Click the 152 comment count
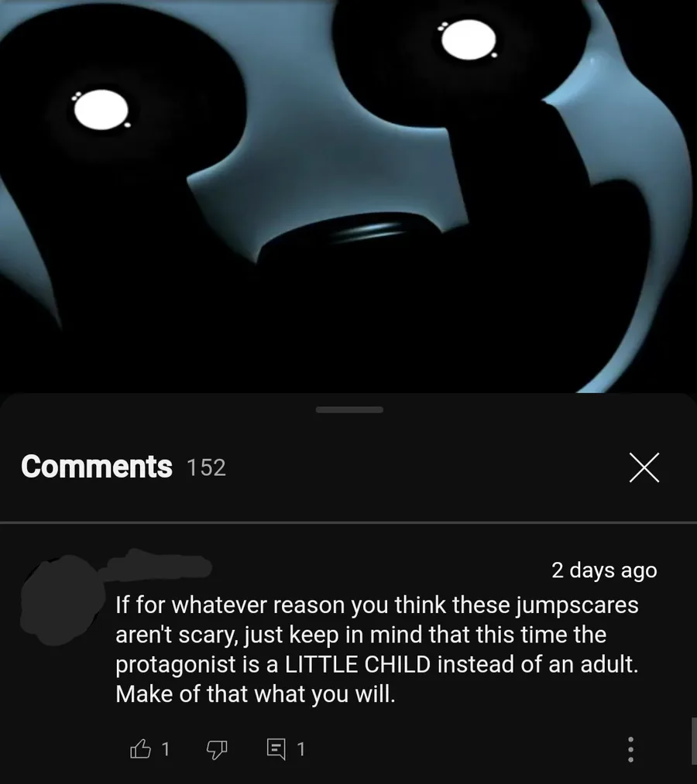The height and width of the screenshot is (784, 697). click(206, 468)
